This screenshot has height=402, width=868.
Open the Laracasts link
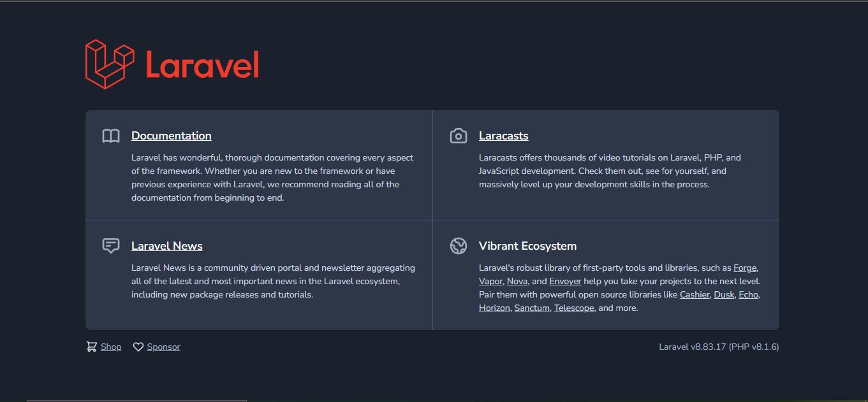click(504, 136)
